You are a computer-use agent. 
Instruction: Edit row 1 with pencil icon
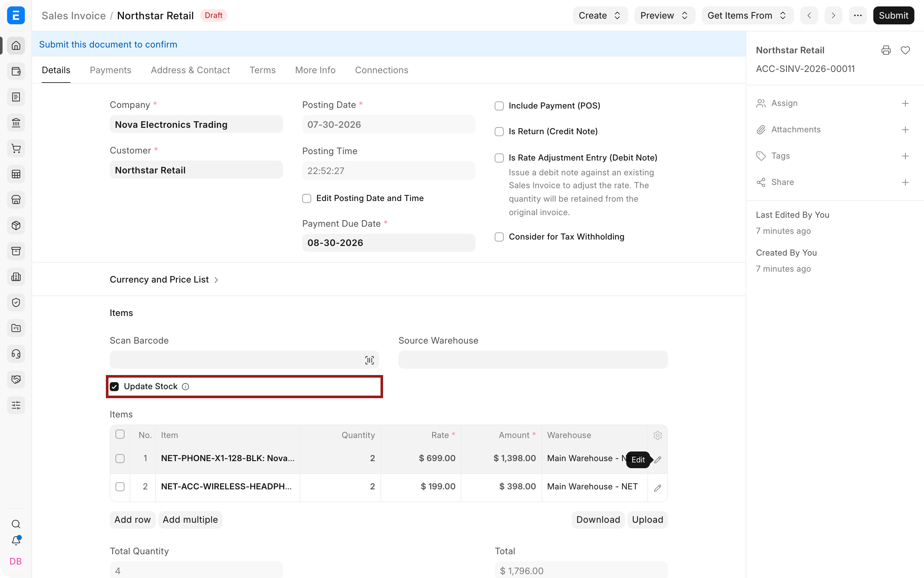click(x=657, y=460)
